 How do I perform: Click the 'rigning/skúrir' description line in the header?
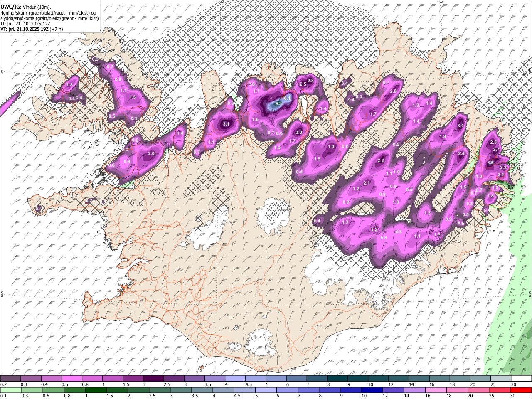tap(48, 12)
